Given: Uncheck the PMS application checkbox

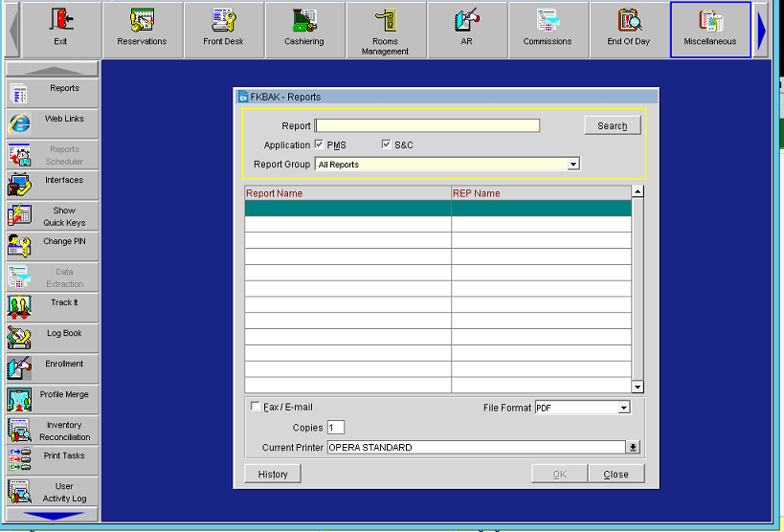Looking at the screenshot, I should 319,144.
